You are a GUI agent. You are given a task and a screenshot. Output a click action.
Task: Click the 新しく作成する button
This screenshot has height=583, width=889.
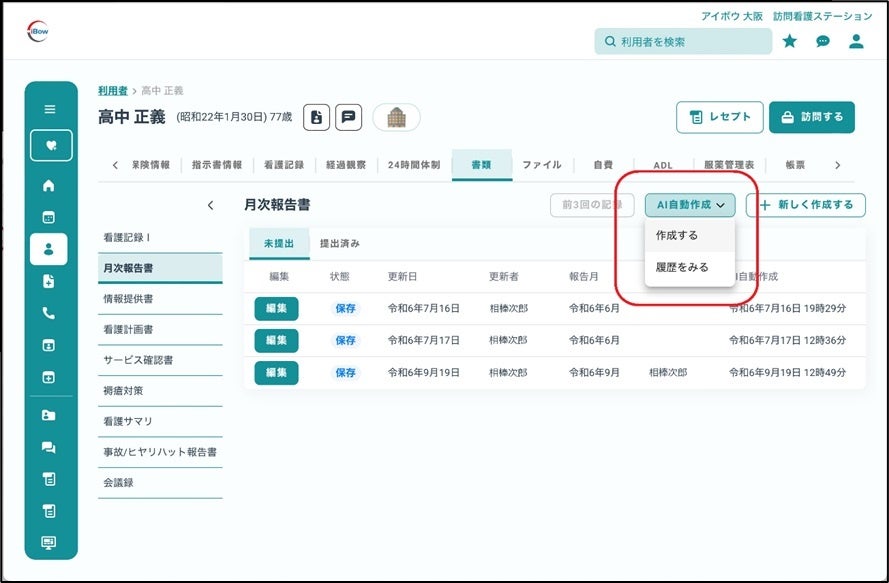(806, 205)
